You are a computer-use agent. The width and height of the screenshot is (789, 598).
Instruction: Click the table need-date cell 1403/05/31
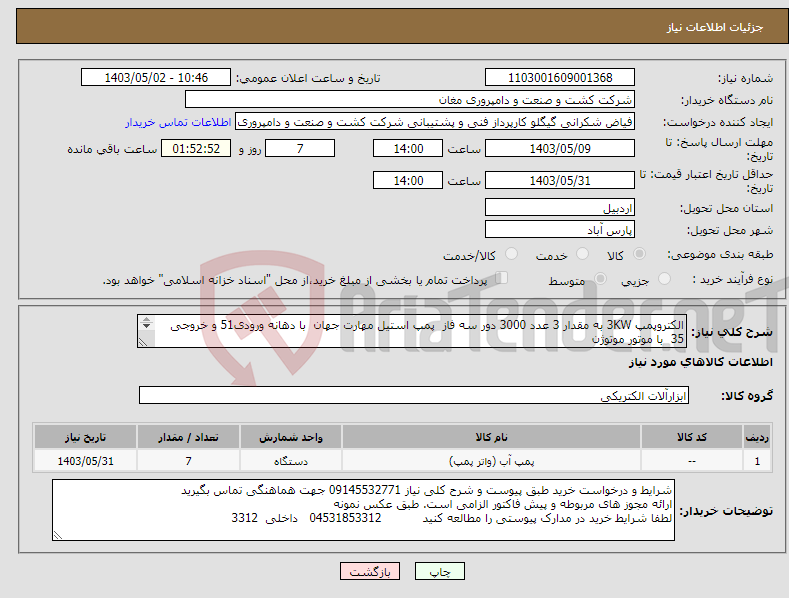pos(86,461)
